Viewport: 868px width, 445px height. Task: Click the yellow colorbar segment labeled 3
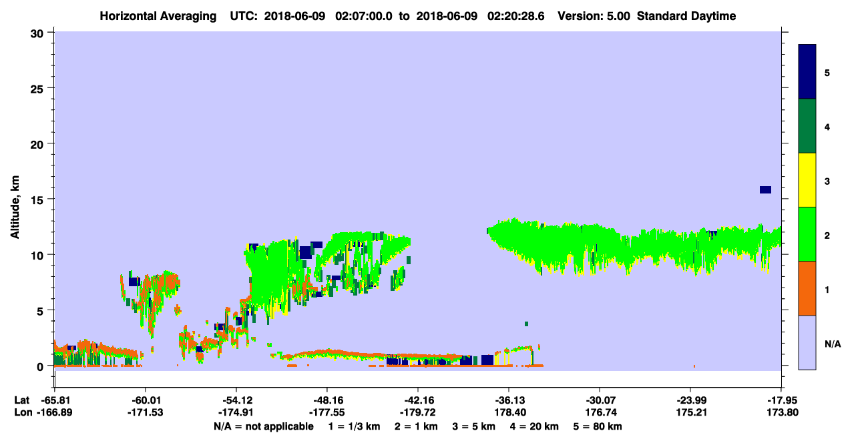click(807, 180)
